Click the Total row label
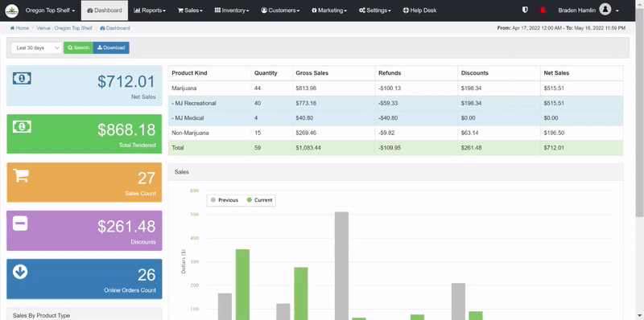Image resolution: width=644 pixels, height=320 pixels. coord(178,148)
